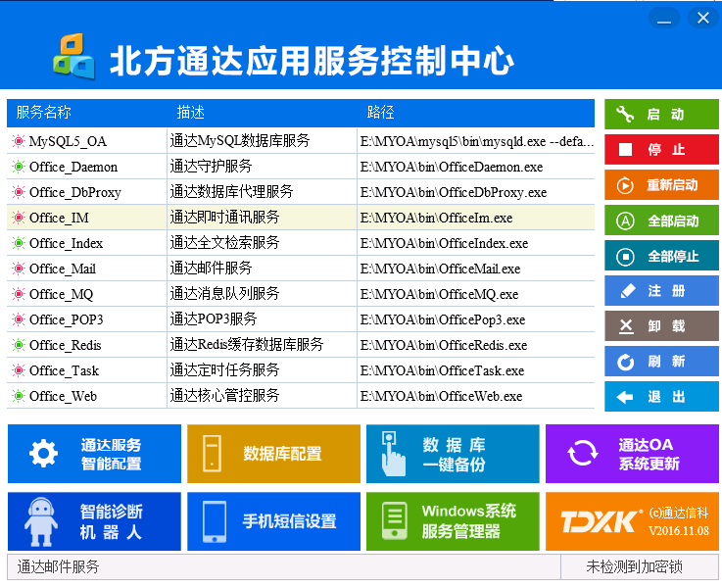Click the circular play icon for 重新启动
The height and width of the screenshot is (588, 722).
pos(625,185)
